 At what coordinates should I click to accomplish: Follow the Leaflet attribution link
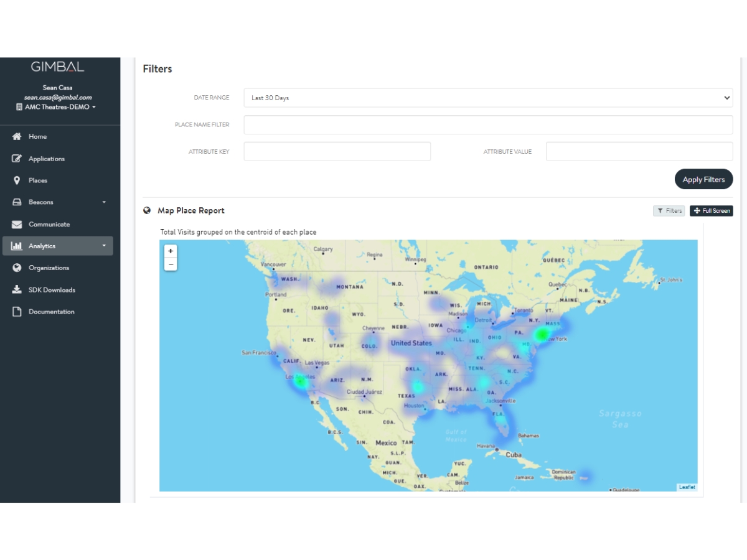point(687,487)
